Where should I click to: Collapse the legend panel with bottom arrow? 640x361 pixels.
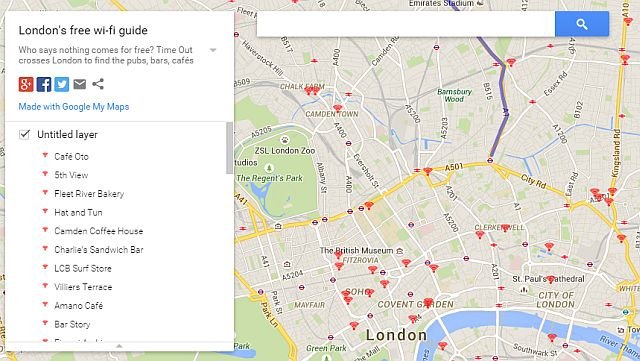click(119, 346)
